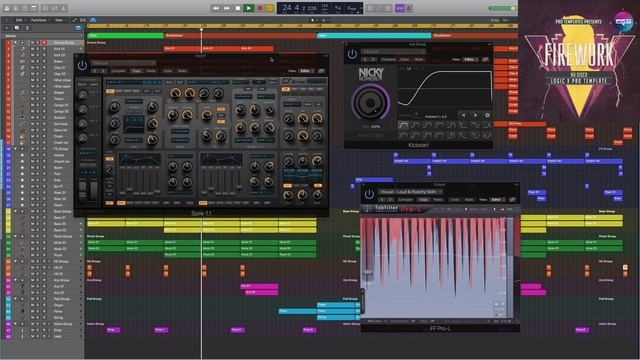Click Copy in the Spire plugin header
640x360 pixels.
(136, 71)
